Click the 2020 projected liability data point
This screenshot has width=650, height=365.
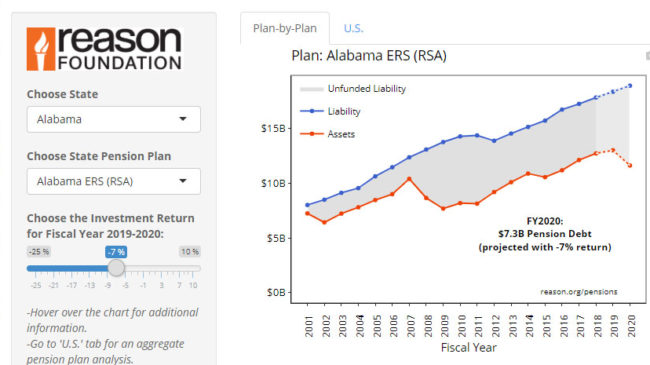click(630, 86)
